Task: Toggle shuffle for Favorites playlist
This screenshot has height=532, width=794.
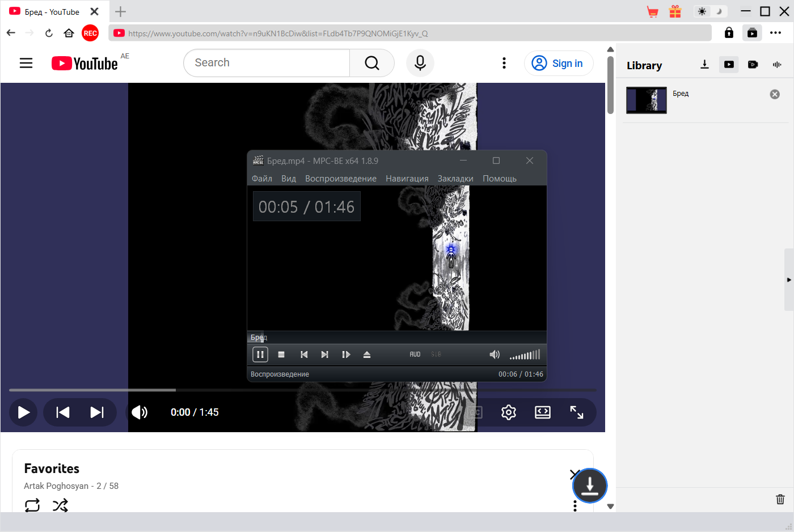Action: (x=60, y=505)
